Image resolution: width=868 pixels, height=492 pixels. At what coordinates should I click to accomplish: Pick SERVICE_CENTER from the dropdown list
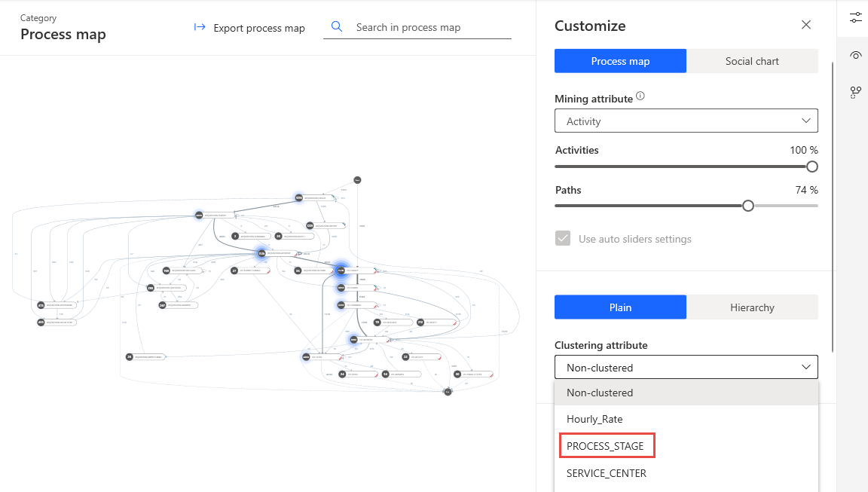click(607, 473)
